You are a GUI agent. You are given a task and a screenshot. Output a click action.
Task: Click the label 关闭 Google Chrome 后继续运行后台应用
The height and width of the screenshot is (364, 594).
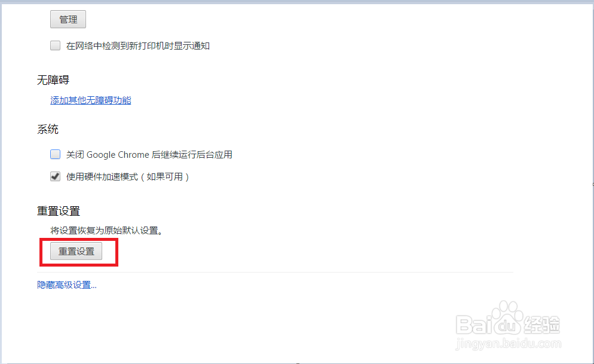pos(149,155)
